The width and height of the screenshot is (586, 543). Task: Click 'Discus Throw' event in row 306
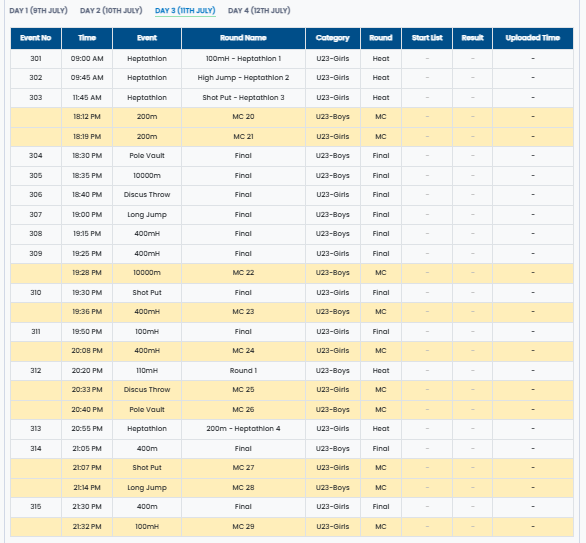point(147,195)
